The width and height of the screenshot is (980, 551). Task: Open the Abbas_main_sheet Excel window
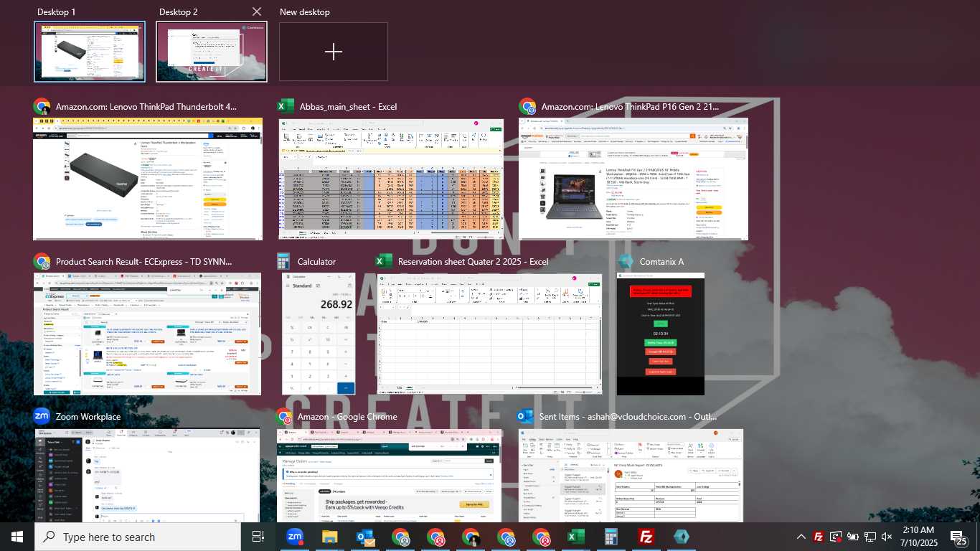coord(391,179)
